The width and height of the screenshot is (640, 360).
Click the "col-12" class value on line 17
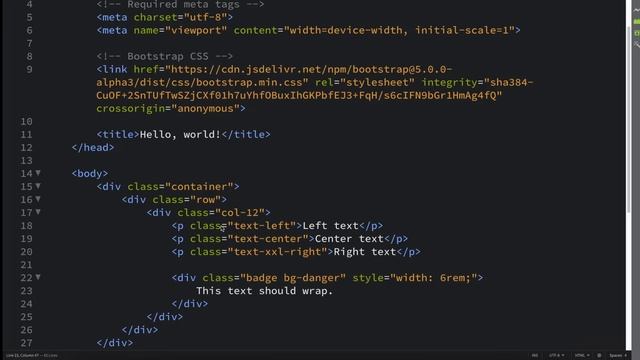click(x=240, y=213)
